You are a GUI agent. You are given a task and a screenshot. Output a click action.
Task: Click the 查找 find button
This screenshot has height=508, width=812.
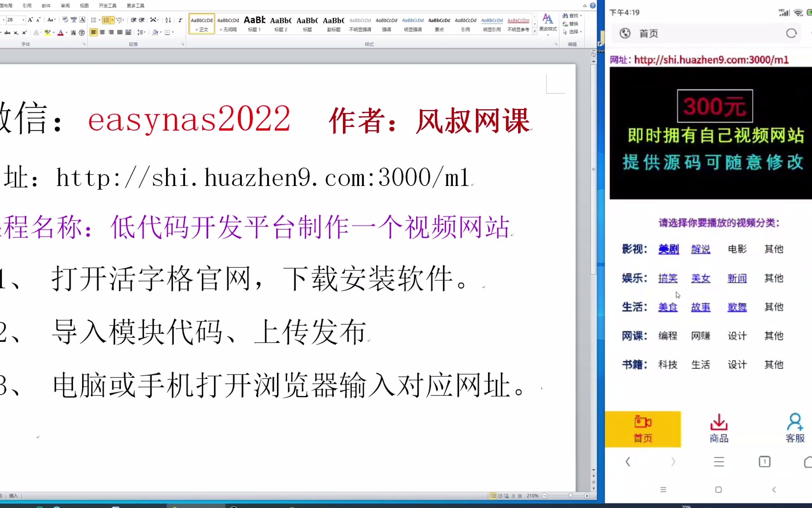point(572,16)
